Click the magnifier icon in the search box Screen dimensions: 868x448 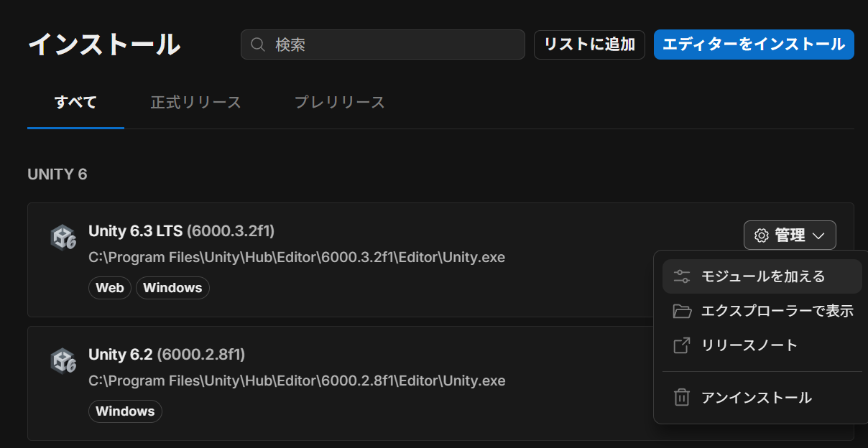point(258,45)
